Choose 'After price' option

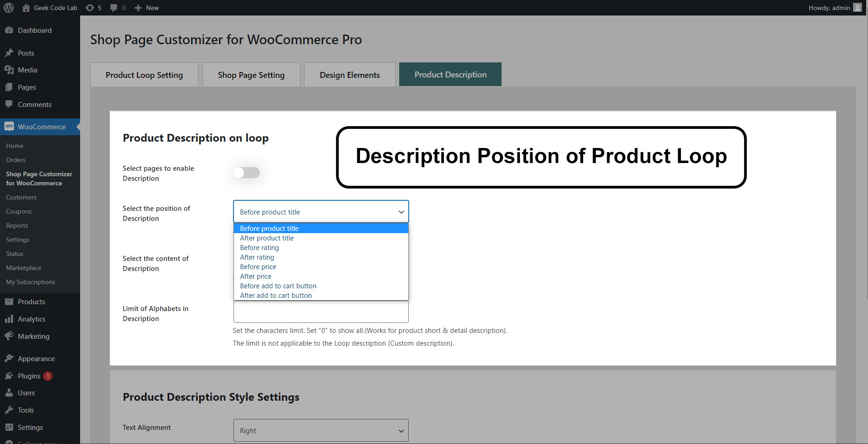[321, 276]
